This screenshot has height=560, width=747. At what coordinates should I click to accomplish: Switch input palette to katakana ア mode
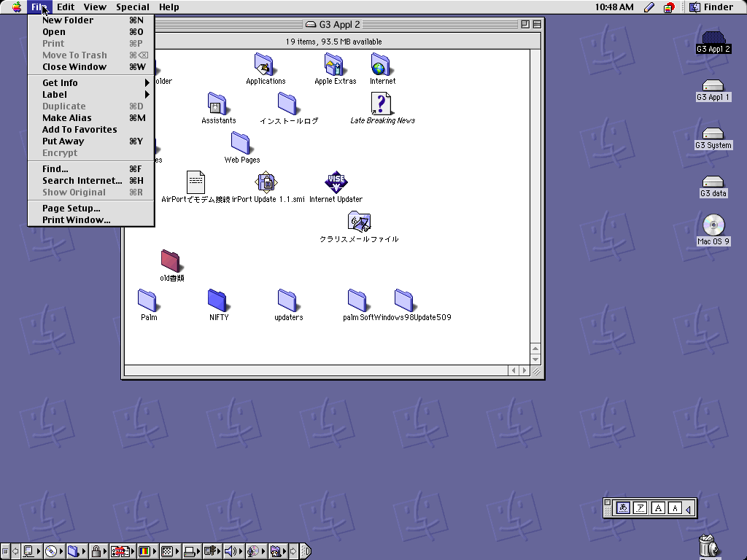640,508
